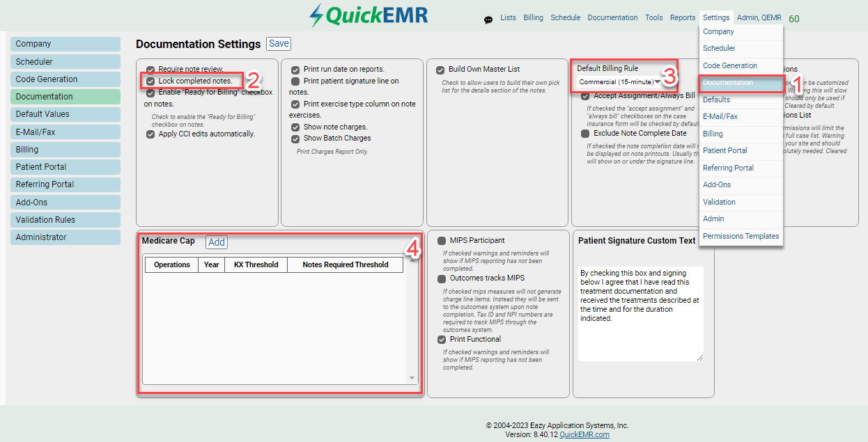The height and width of the screenshot is (442, 868).
Task: Open Settings menu in top navigation
Action: tap(716, 18)
